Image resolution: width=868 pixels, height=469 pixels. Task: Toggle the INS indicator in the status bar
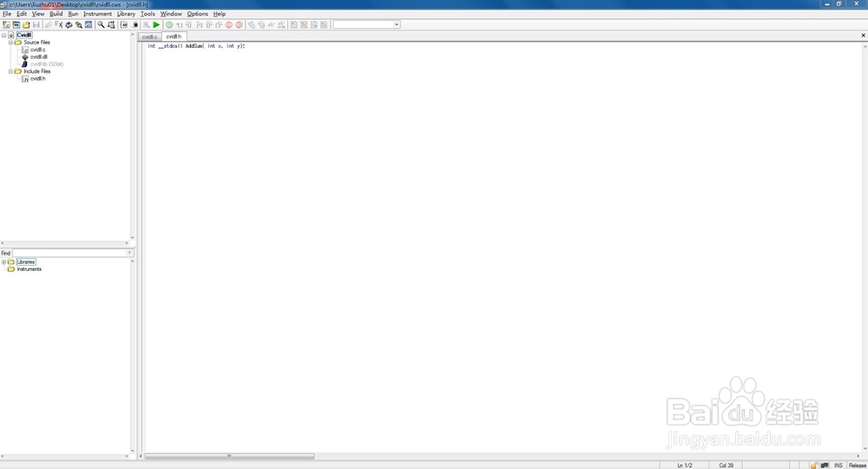coord(838,466)
